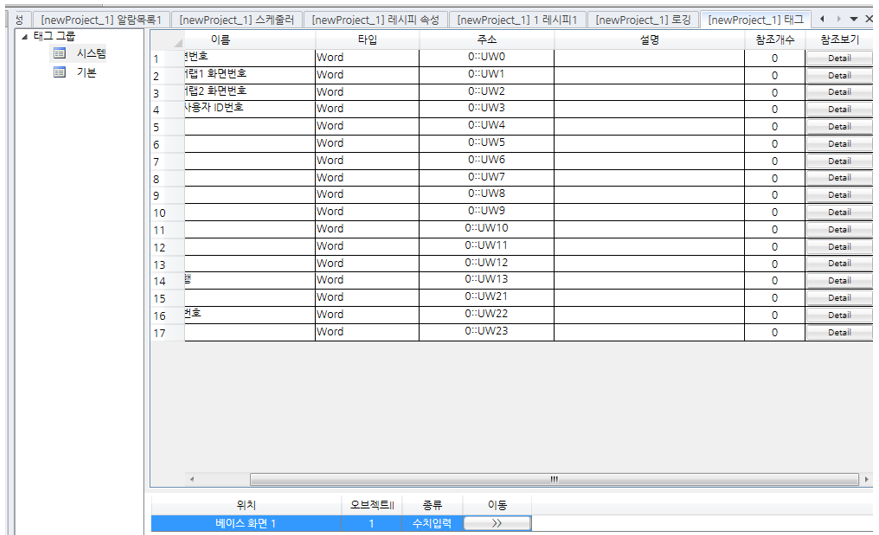Screen dimensions: 879x535
Task: Open Detail for address 0::UW6
Action: click(839, 161)
